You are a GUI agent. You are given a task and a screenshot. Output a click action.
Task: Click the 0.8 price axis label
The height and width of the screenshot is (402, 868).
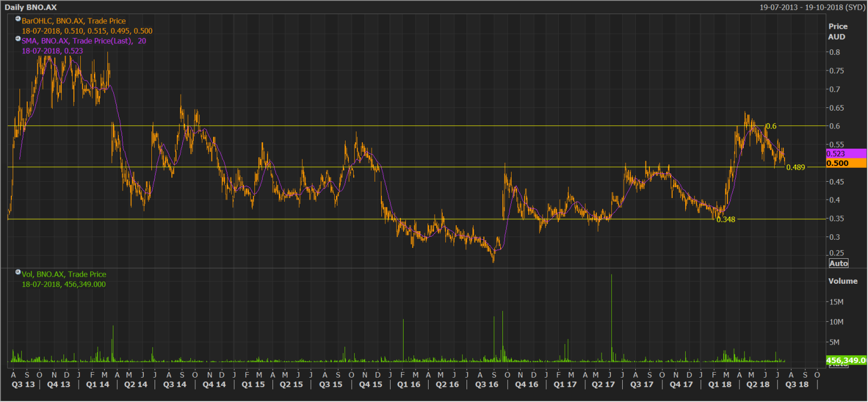(835, 52)
